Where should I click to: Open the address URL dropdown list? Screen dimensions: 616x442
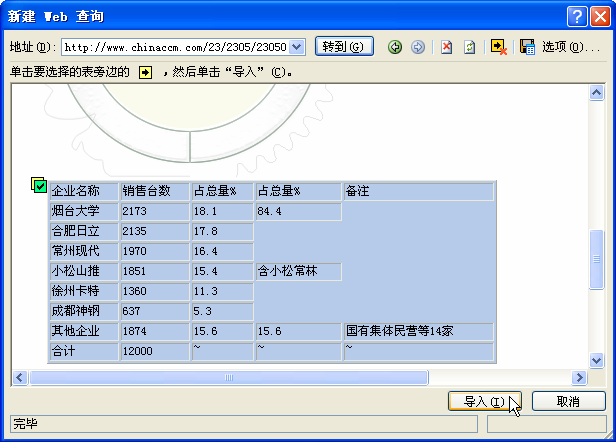point(298,47)
